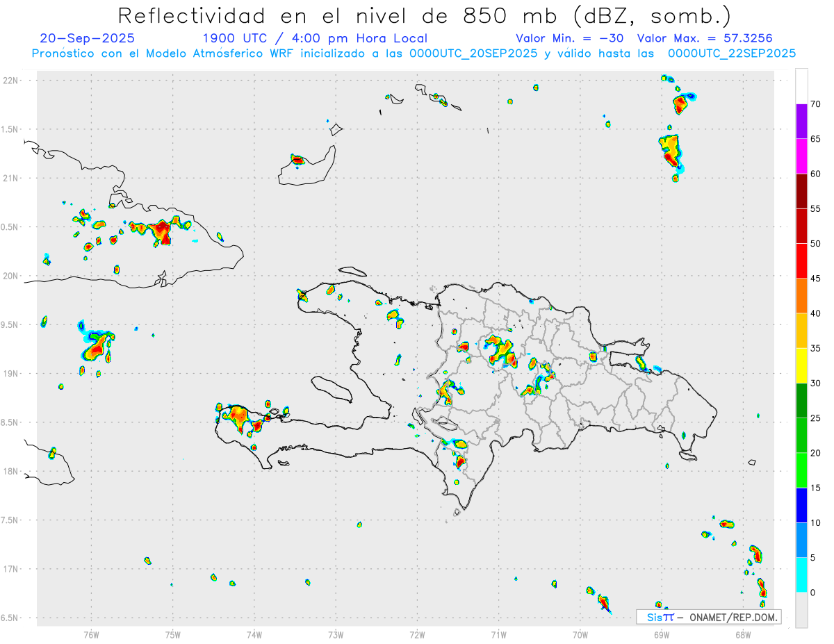
Task: Click the '73W' longitude label
Action: click(336, 635)
